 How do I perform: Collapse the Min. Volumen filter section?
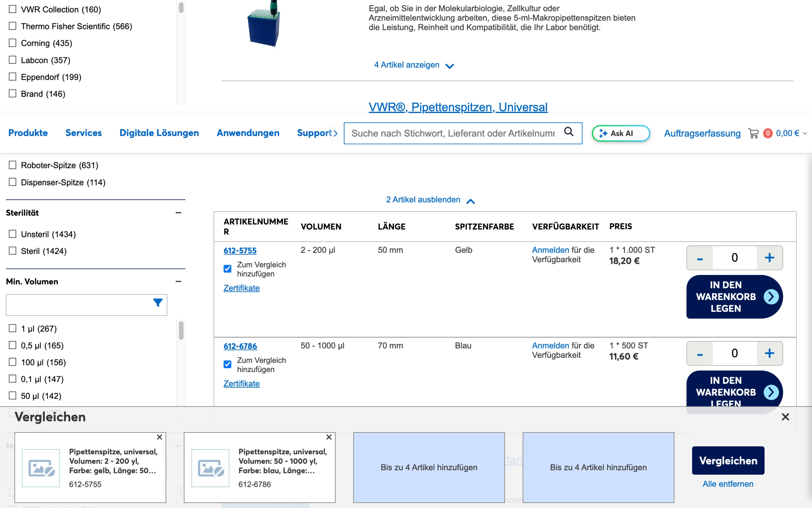[179, 282]
